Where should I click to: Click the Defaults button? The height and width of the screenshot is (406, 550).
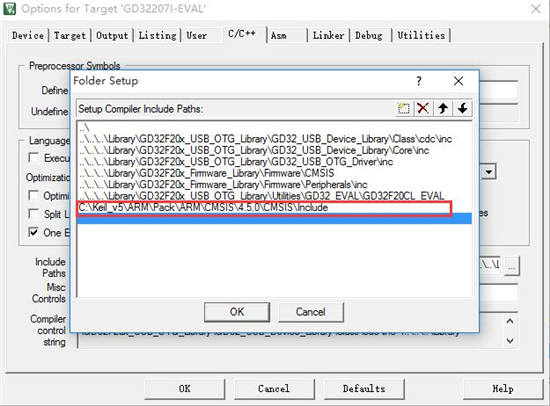[x=364, y=389]
